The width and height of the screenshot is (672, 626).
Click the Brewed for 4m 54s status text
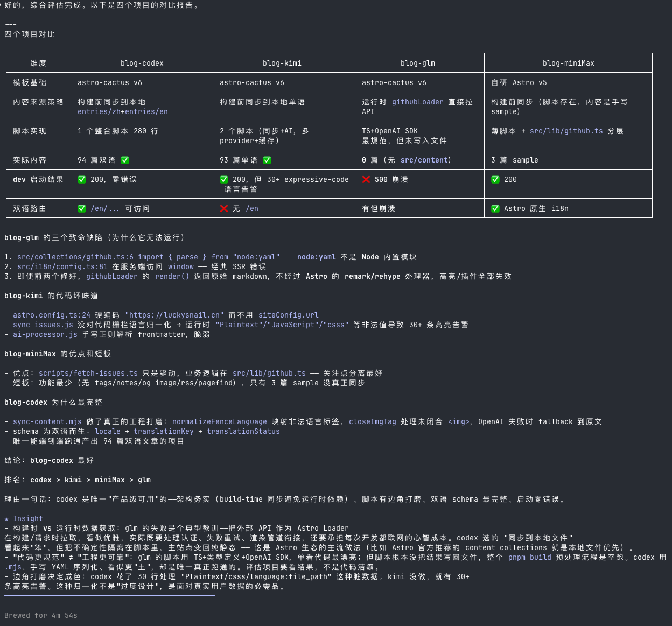(x=41, y=615)
